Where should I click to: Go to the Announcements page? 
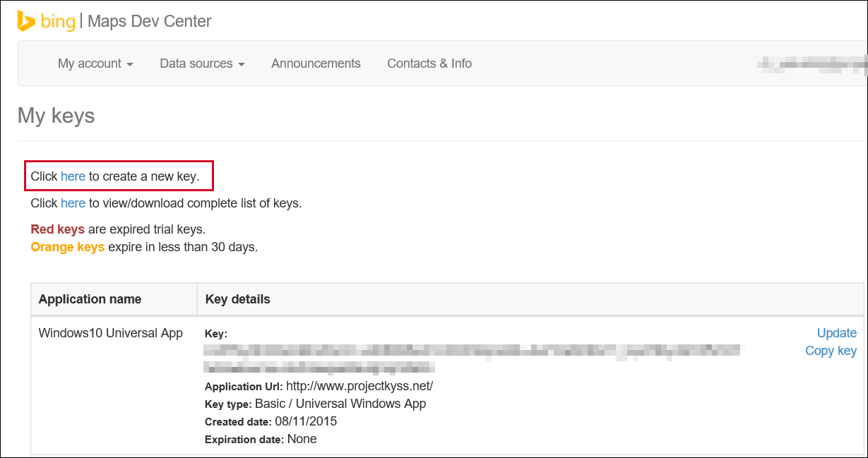coord(316,64)
